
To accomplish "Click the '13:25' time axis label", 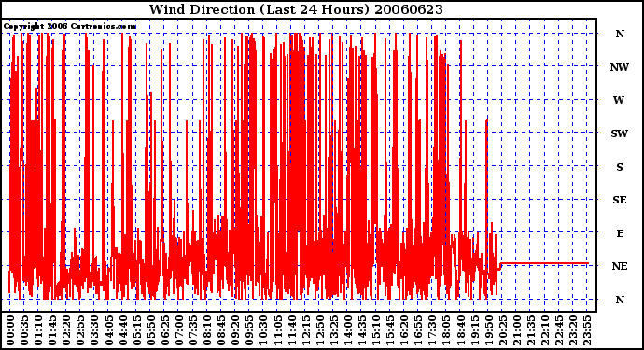I will 334,330.
